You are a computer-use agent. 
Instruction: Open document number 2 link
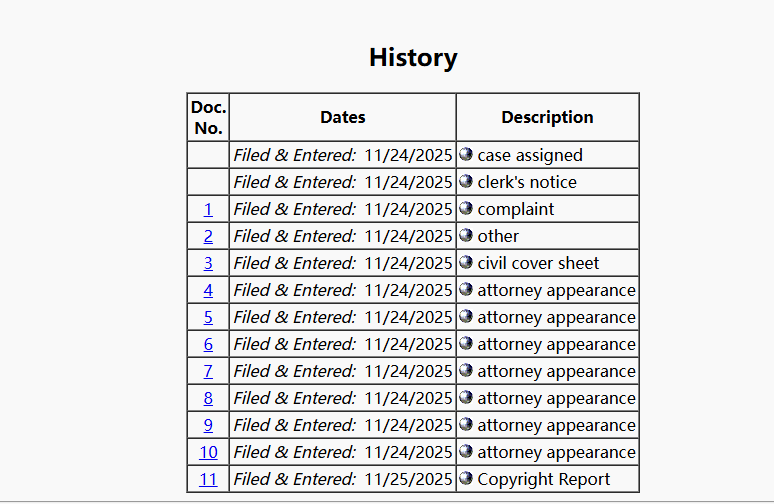click(208, 237)
